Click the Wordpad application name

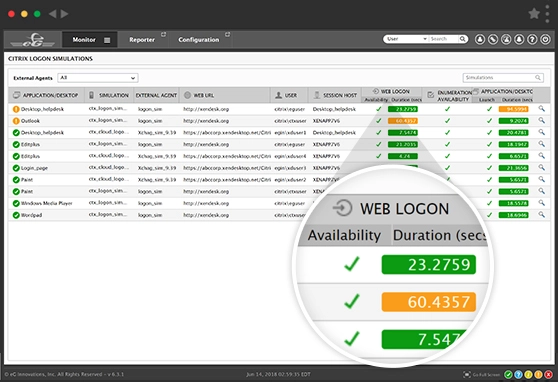(31, 215)
